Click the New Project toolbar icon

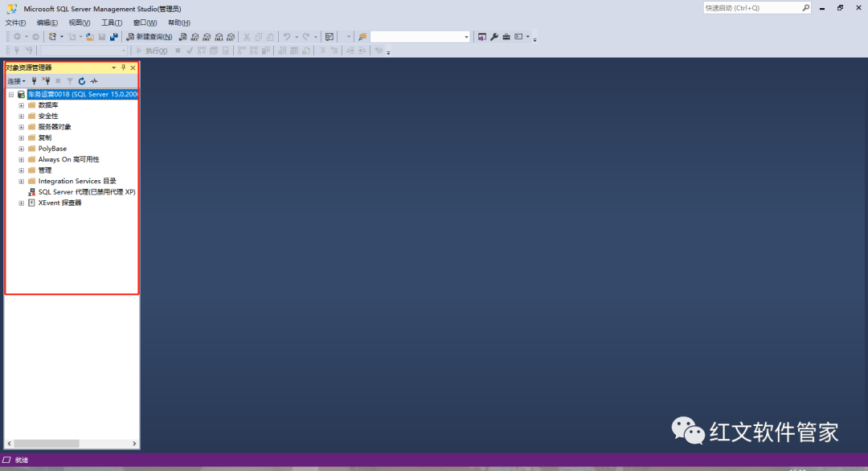[52, 36]
